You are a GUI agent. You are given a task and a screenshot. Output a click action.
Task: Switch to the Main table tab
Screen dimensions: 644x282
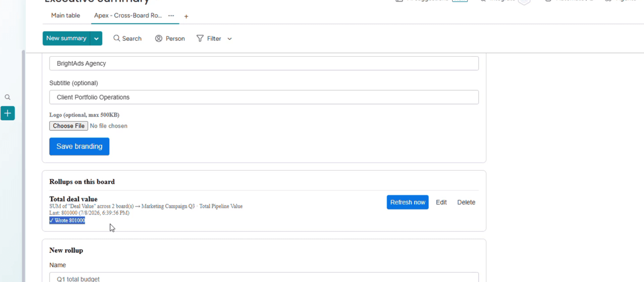[x=65, y=15]
